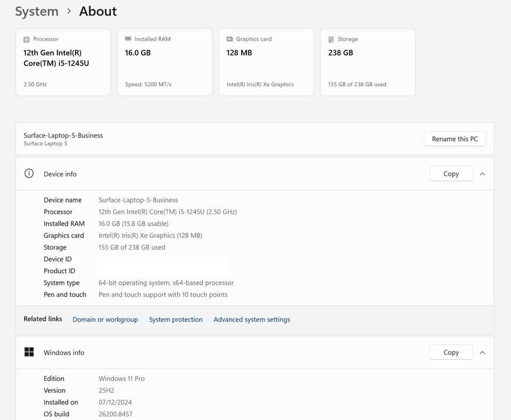
Task: Select the '64-bit operating system' system type value
Action: pos(166,283)
